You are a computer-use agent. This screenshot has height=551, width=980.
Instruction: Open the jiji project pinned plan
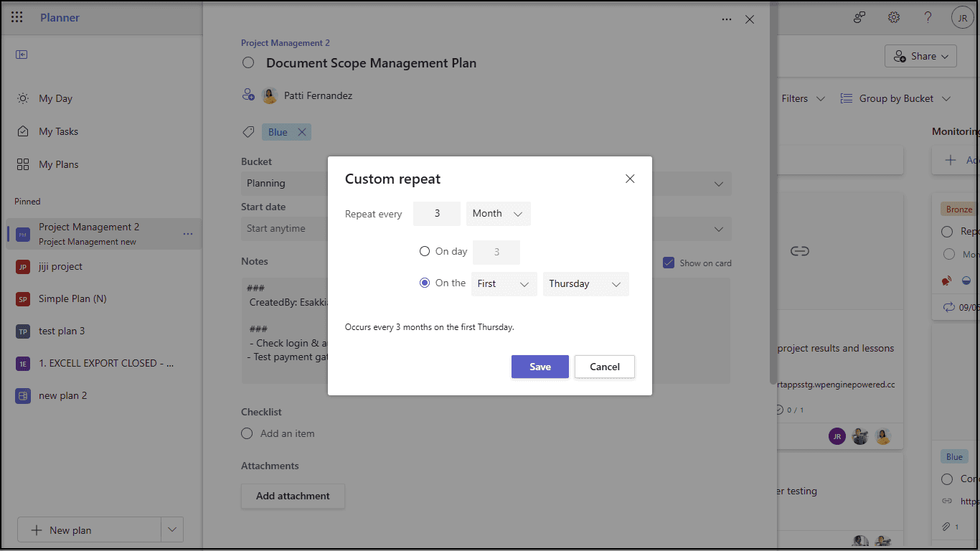pyautogui.click(x=60, y=266)
